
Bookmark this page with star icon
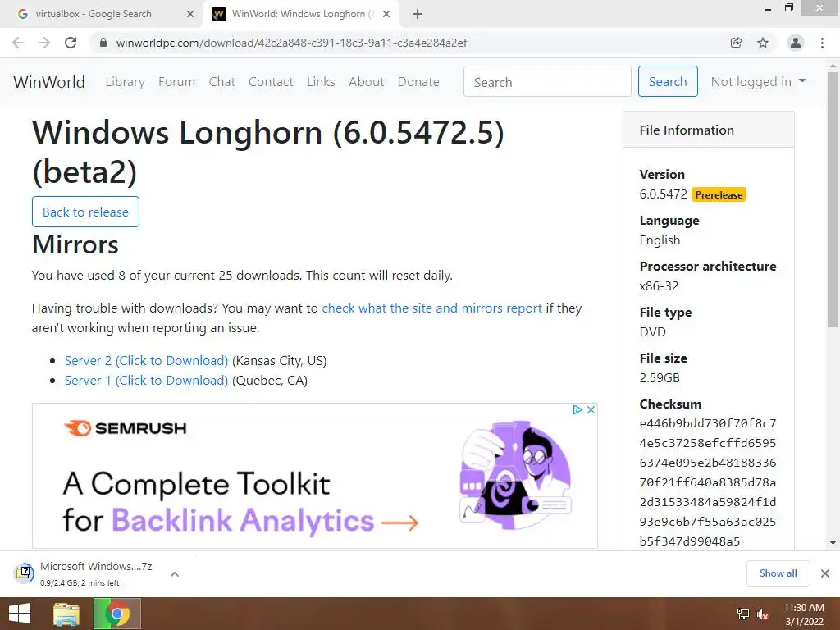(x=763, y=43)
